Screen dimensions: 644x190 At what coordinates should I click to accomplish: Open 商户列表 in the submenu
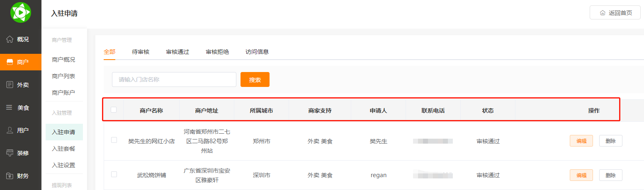click(x=63, y=76)
